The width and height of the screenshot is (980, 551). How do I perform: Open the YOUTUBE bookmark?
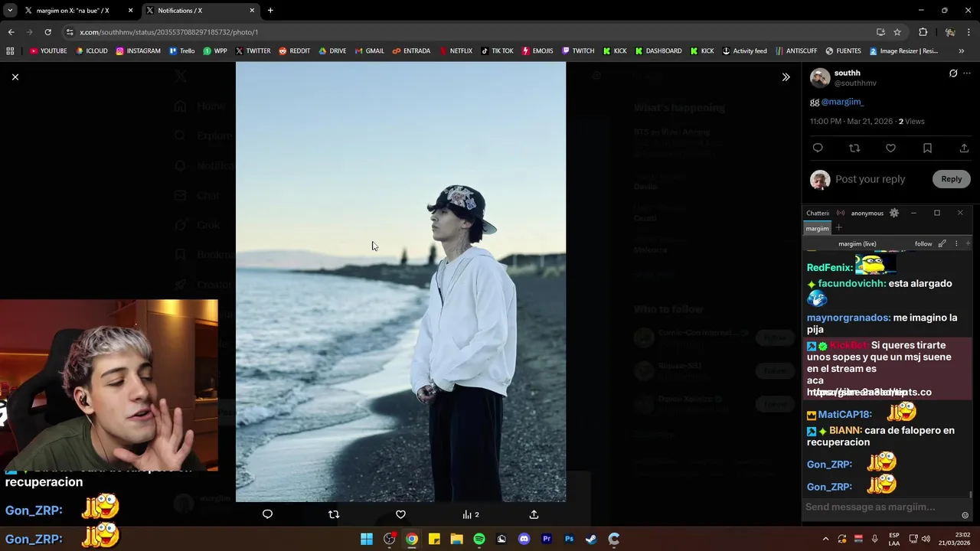click(48, 51)
